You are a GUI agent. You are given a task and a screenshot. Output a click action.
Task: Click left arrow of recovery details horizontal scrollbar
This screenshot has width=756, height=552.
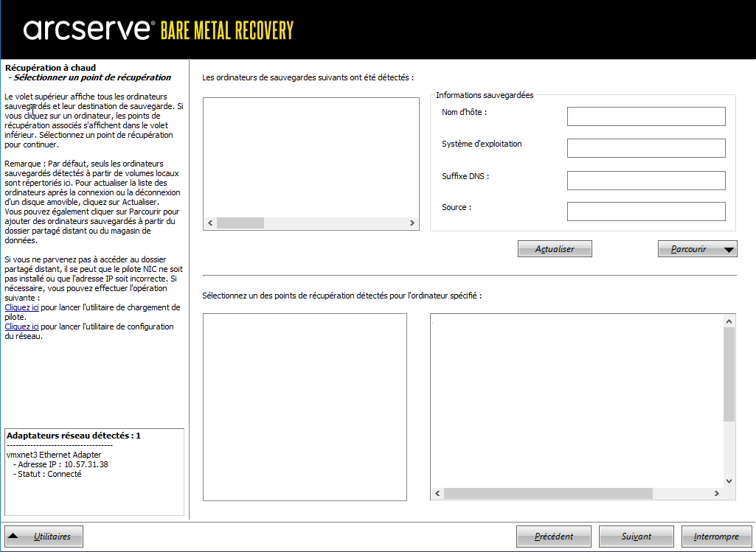click(x=438, y=493)
